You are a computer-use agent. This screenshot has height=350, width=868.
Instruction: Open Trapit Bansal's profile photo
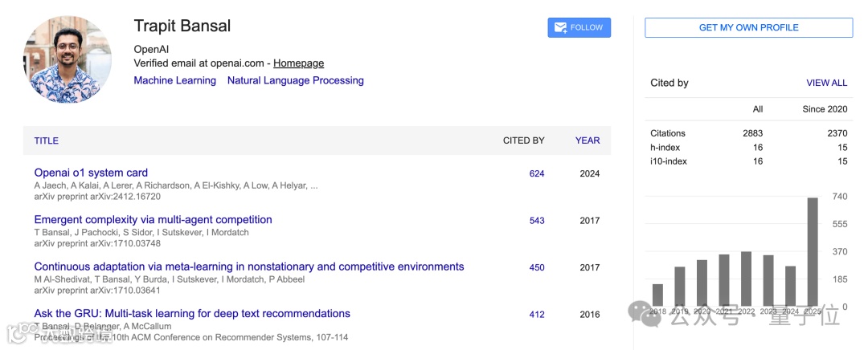(x=68, y=59)
